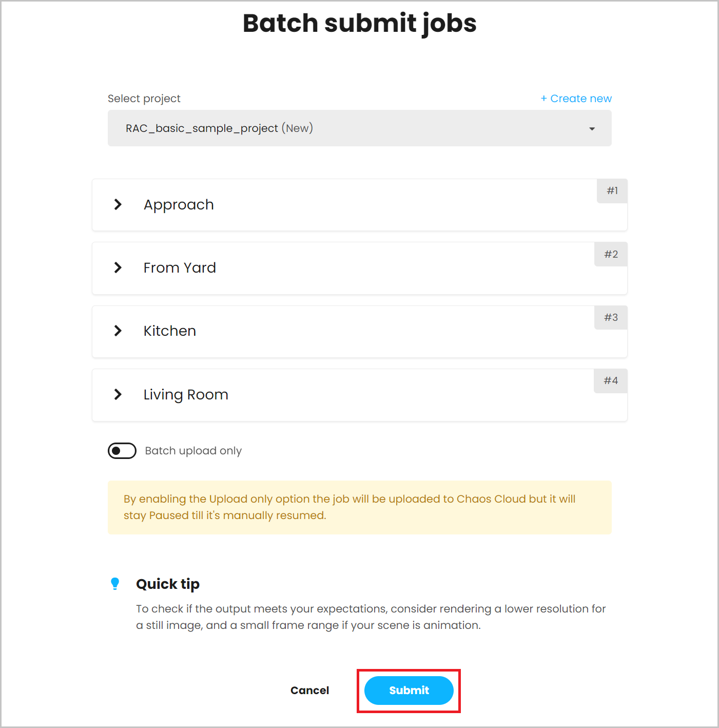Click the #2 job number badge
Image resolution: width=719 pixels, height=728 pixels.
(x=611, y=254)
